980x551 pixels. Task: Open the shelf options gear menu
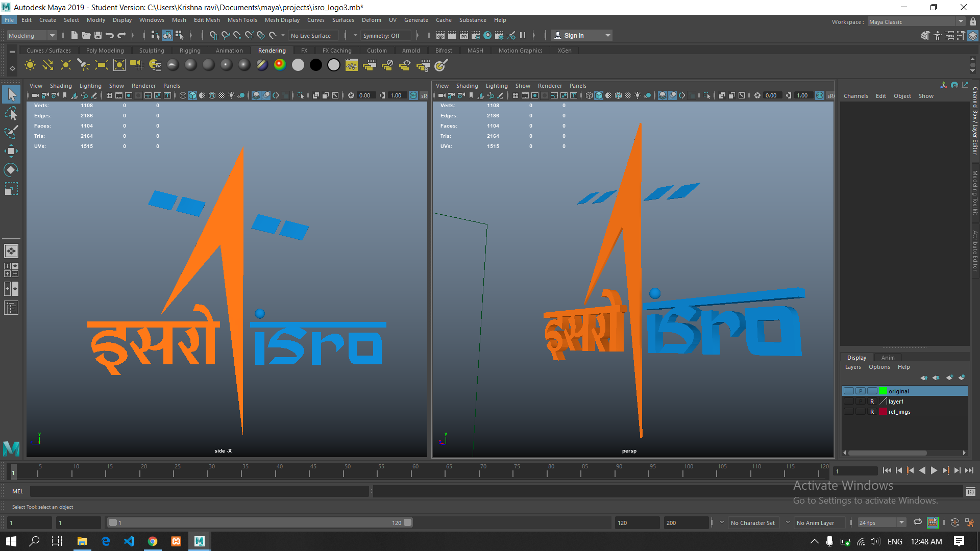pos(12,68)
